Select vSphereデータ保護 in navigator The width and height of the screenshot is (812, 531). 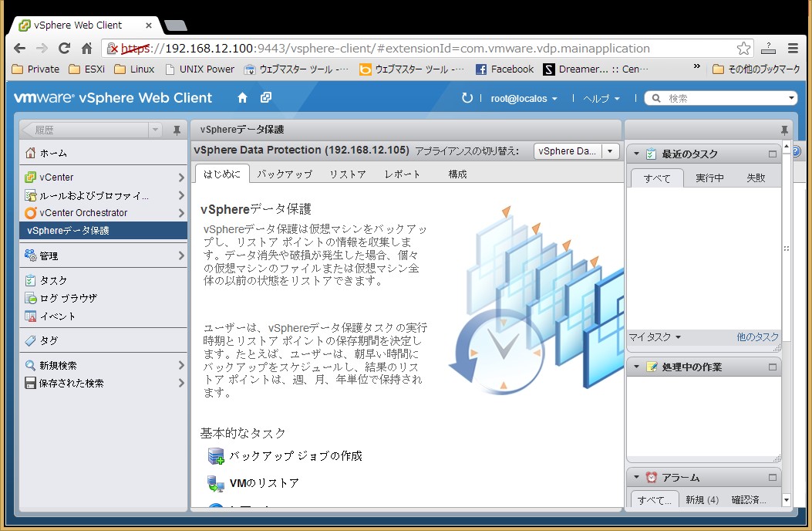coord(103,231)
